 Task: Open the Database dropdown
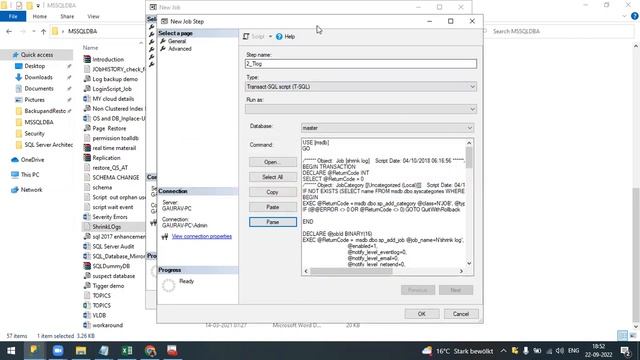coord(387,128)
